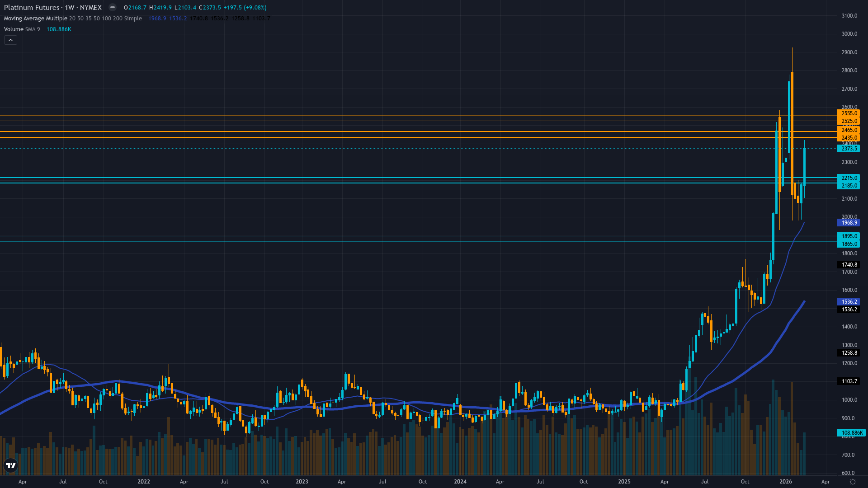Click the 108.886K volume axis label
This screenshot has width=868, height=488.
851,433
